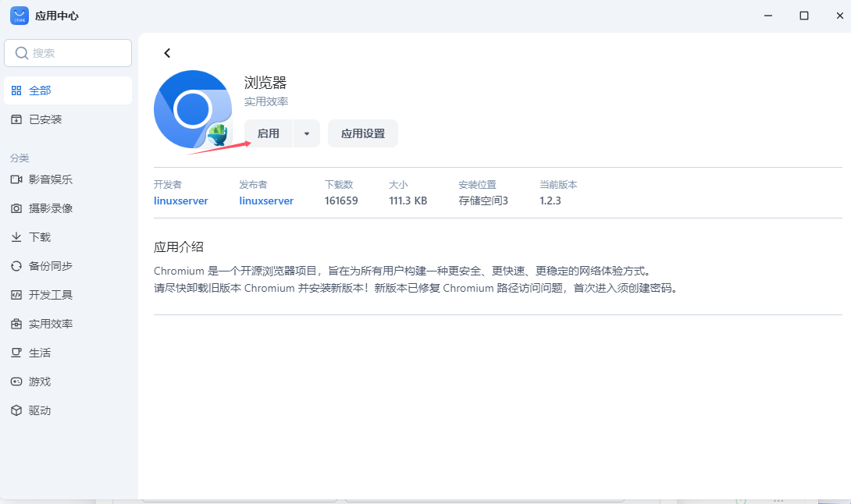Screen dimensions: 851x504
Task: Click the download count 161659
Action: click(x=341, y=201)
